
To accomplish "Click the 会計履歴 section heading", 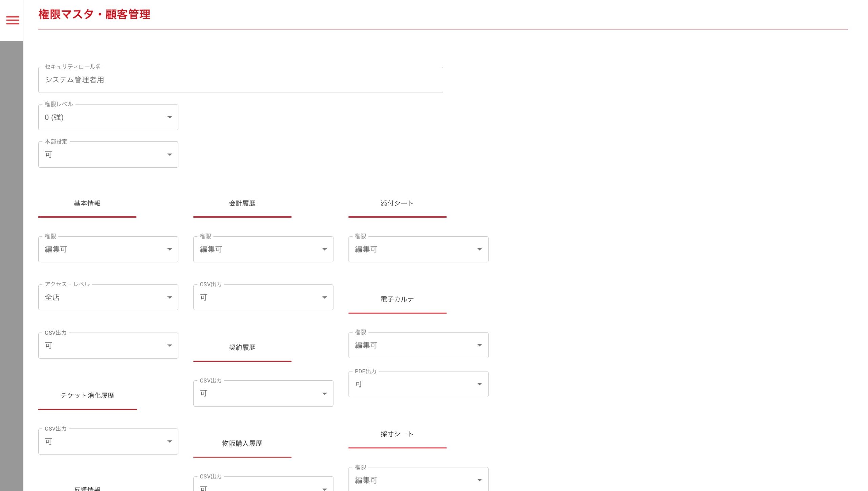I will tap(242, 203).
